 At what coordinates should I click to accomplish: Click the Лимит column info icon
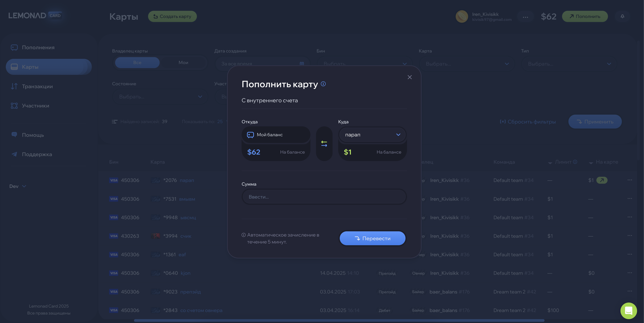[575, 162]
